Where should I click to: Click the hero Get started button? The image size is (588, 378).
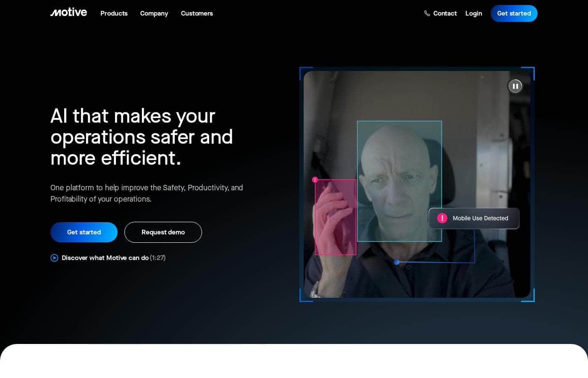coord(84,232)
